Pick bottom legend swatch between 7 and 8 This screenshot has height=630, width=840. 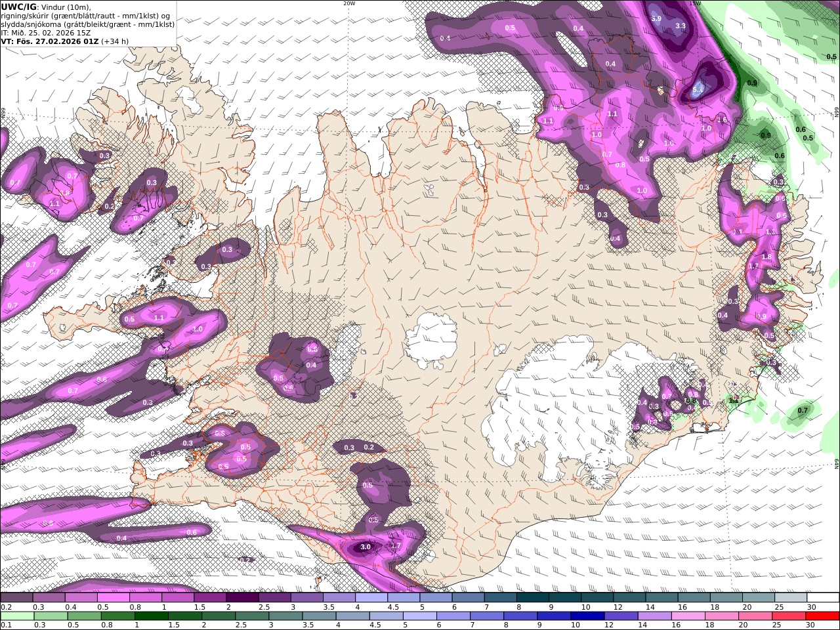click(x=487, y=616)
